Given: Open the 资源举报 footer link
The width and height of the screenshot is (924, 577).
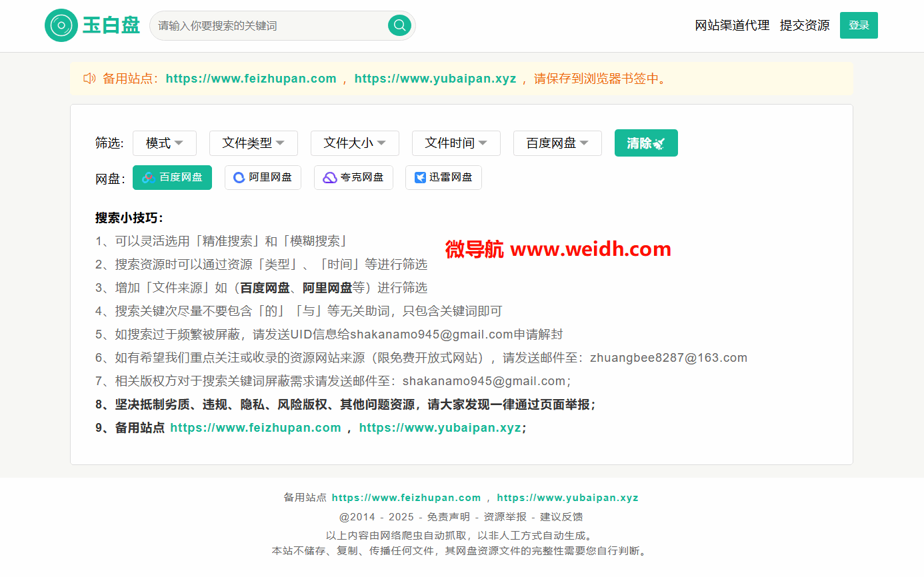Looking at the screenshot, I should click(505, 516).
